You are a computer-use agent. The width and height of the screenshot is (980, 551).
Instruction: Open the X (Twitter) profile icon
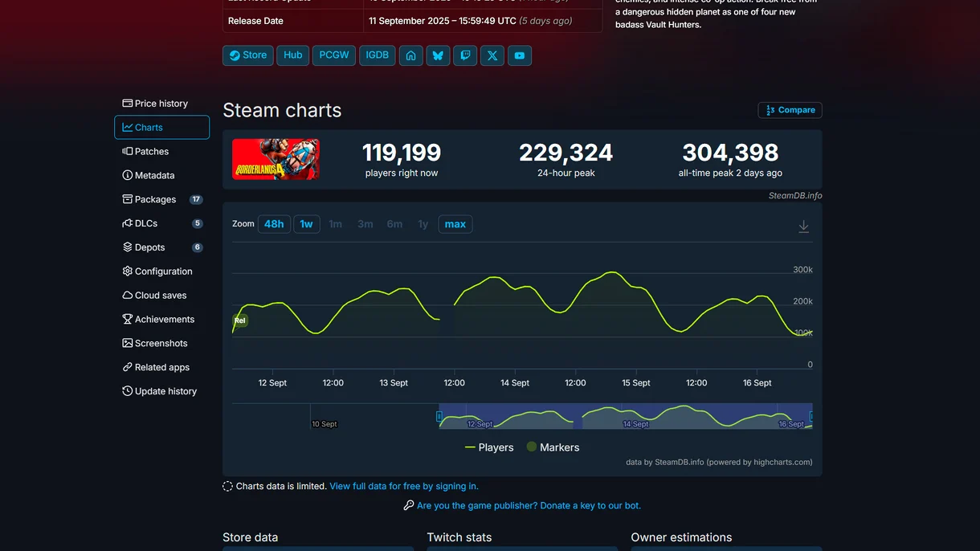[492, 55]
